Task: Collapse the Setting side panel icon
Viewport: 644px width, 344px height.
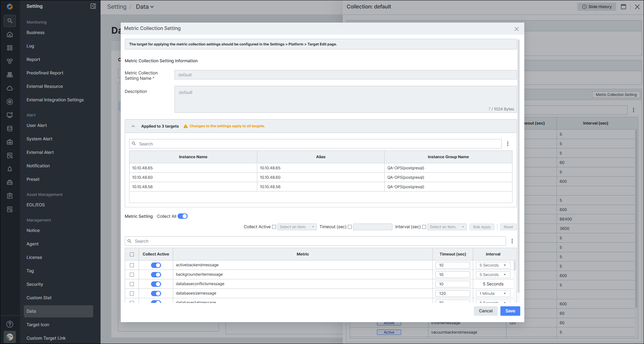Action: pos(93,6)
